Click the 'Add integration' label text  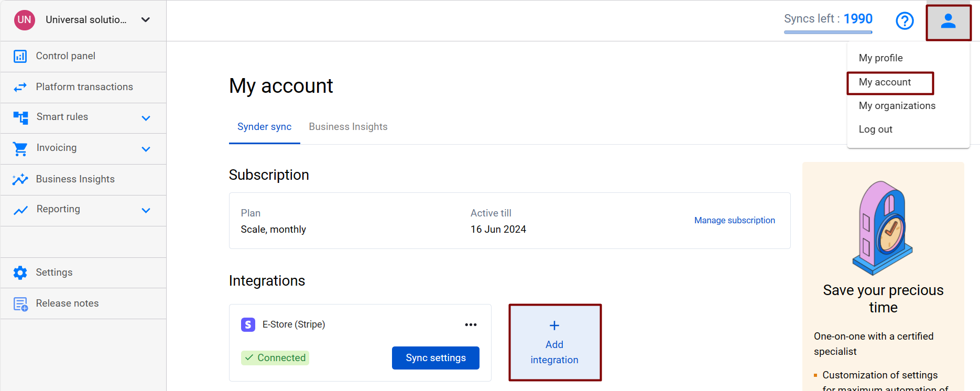pyautogui.click(x=554, y=352)
